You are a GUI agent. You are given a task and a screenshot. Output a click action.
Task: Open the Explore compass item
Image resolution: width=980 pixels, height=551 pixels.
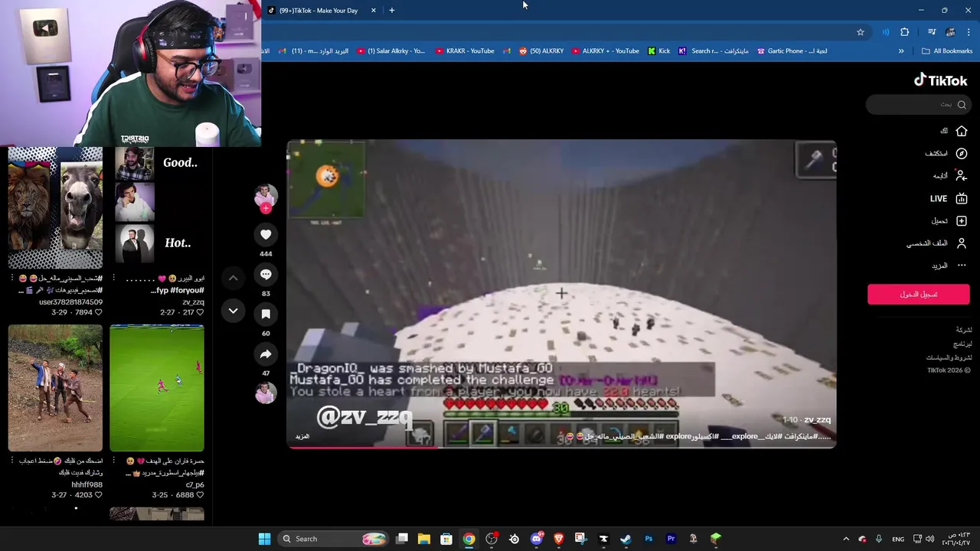[962, 153]
